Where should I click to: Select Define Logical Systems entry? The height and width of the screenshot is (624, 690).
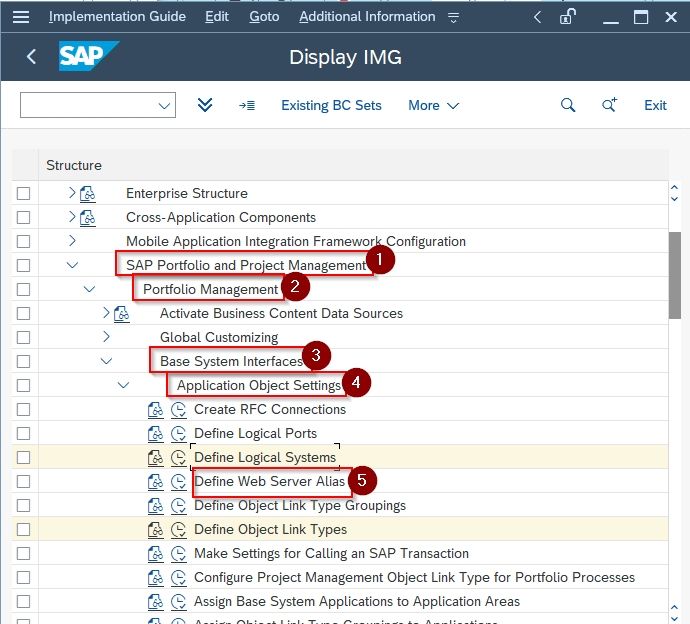(x=265, y=458)
